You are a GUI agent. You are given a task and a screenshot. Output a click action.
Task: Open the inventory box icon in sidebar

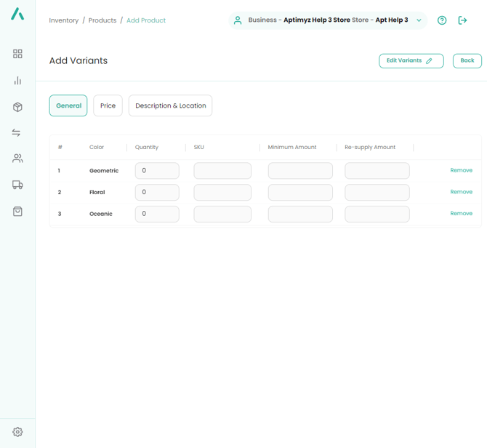(17, 107)
